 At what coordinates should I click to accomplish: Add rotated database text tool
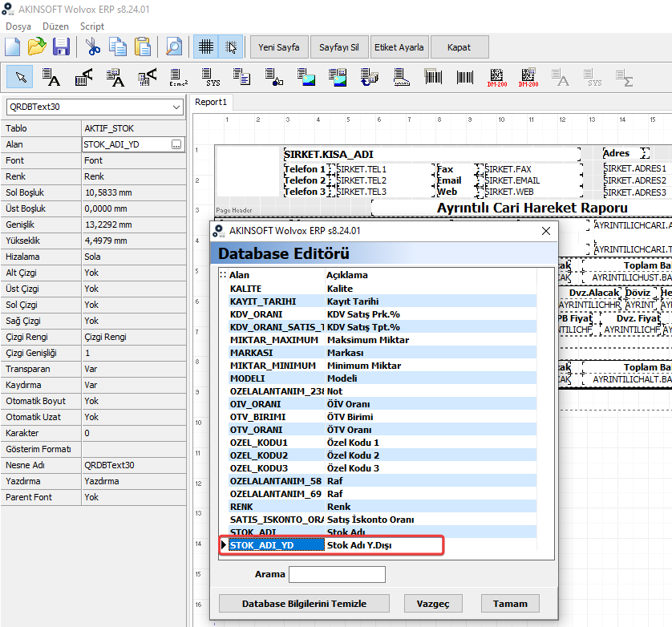147,78
